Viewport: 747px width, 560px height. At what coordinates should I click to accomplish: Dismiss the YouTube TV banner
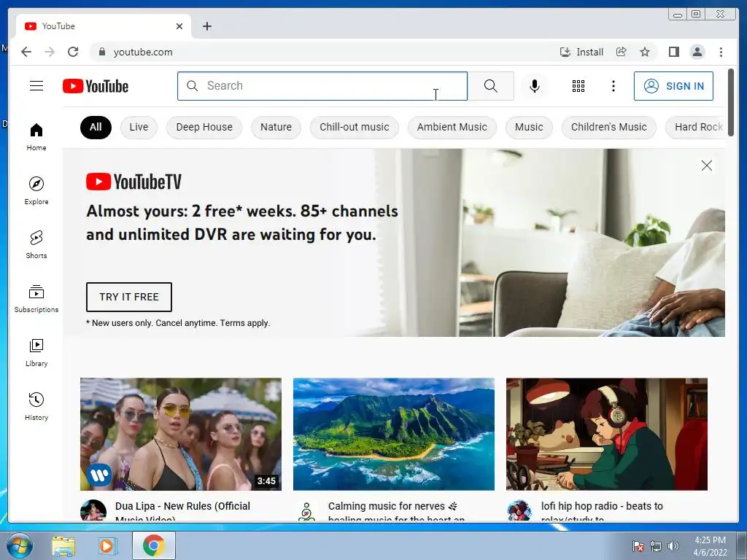coord(706,166)
